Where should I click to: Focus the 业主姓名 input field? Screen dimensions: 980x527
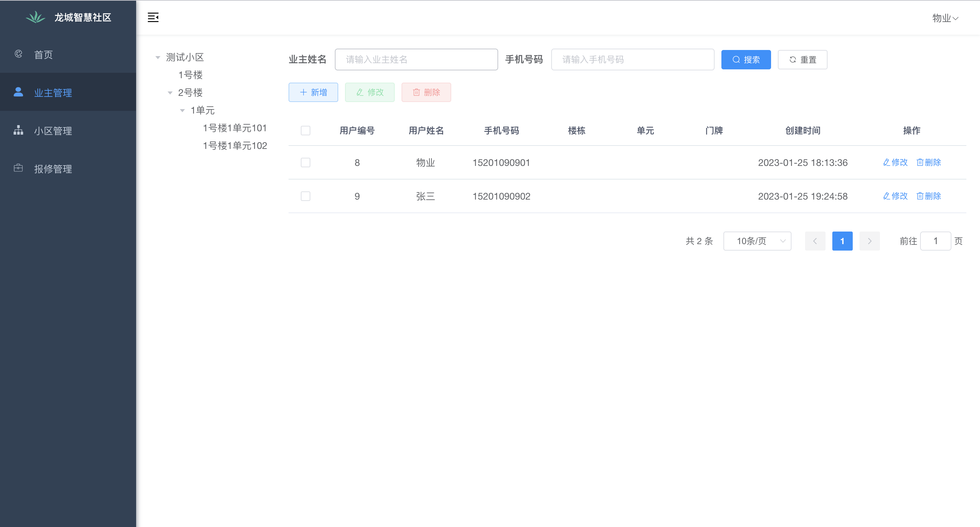[x=416, y=60]
